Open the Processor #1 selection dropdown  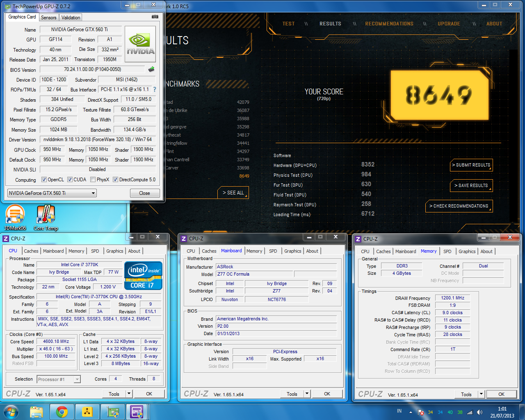pyautogui.click(x=59, y=379)
